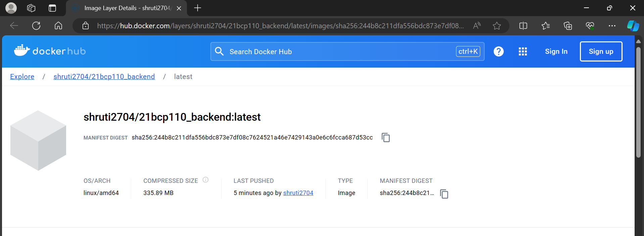Open the shruti2704 profile link
Image resolution: width=644 pixels, height=236 pixels.
[x=298, y=193]
